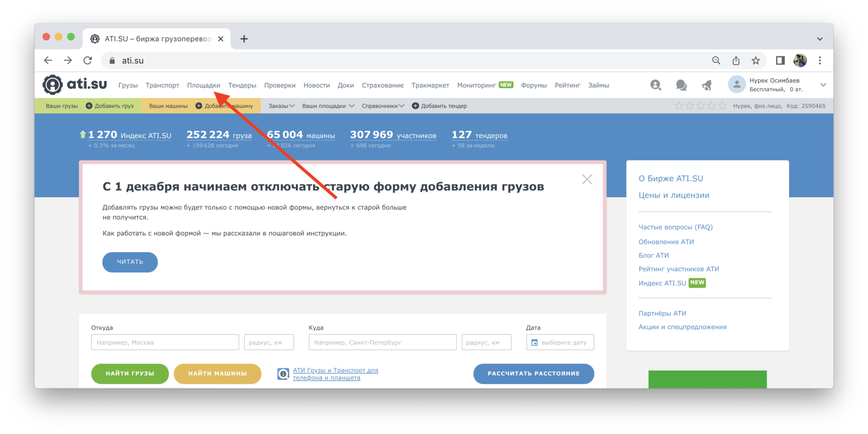The height and width of the screenshot is (434, 868).
Task: Click the fifth rating star
Action: (722, 106)
